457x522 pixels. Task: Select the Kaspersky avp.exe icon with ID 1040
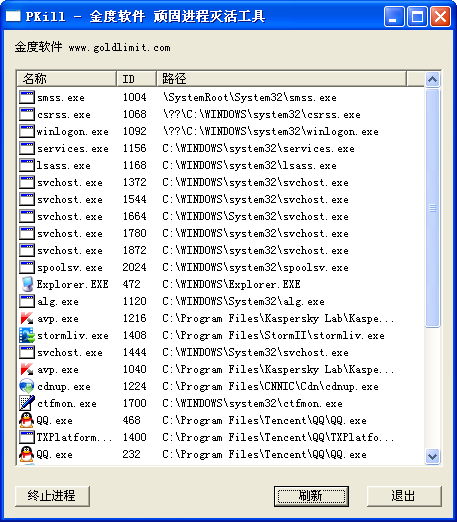[x=27, y=369]
